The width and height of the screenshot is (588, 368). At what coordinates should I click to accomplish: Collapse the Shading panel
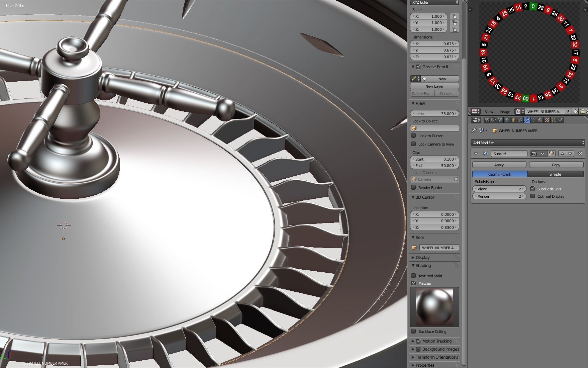[x=413, y=266]
